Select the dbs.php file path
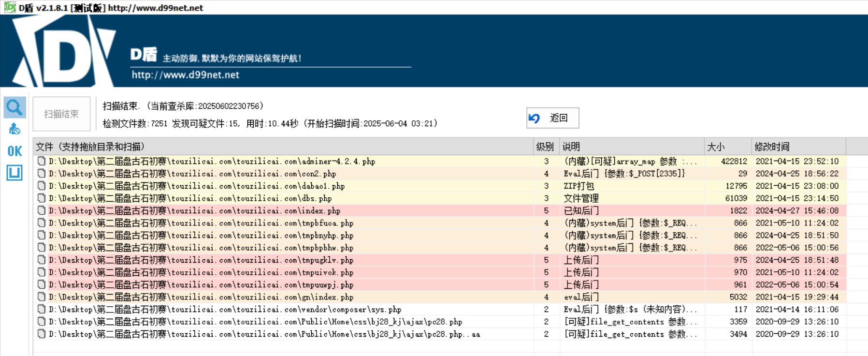Screen dimensions: 868x356 pos(190,198)
